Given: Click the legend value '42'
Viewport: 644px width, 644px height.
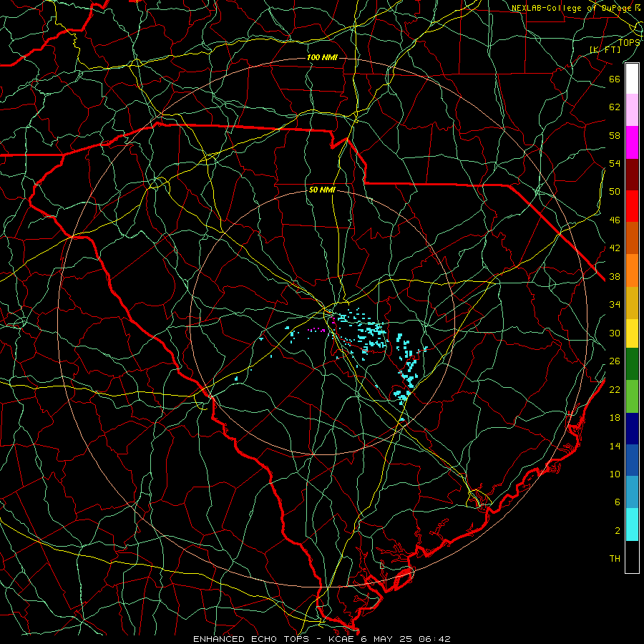Looking at the screenshot, I should 615,248.
